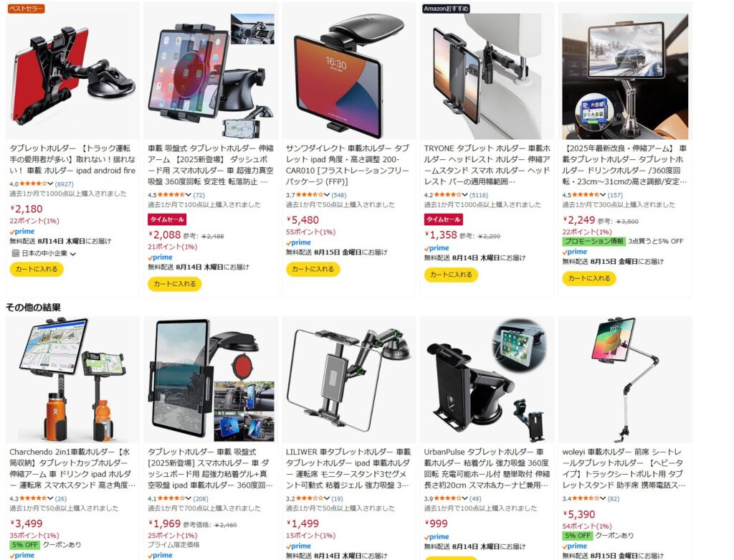Open Charchendo 2in1 cup holder image

point(72,380)
